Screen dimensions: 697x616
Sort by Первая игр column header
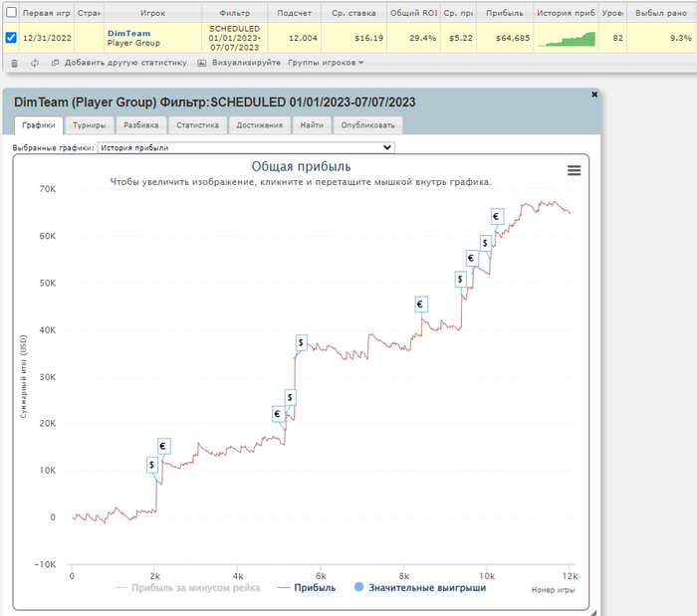click(46, 13)
